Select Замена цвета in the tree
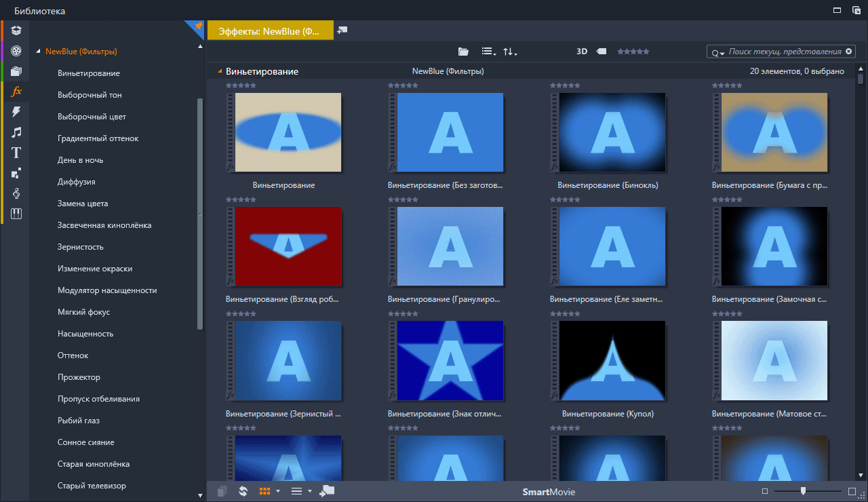Viewport: 868px width, 502px height. tap(83, 204)
